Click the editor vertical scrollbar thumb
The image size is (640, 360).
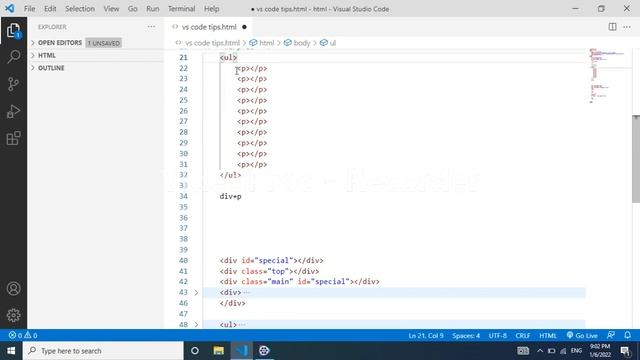click(x=636, y=159)
